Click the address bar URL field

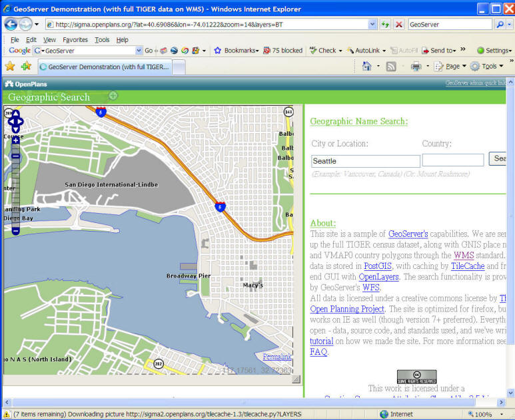pos(207,24)
